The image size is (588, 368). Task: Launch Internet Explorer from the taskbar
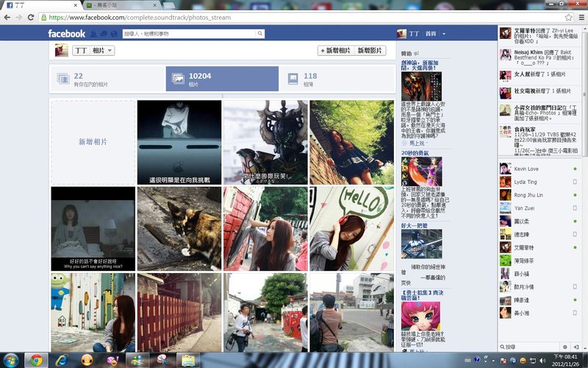[61, 361]
